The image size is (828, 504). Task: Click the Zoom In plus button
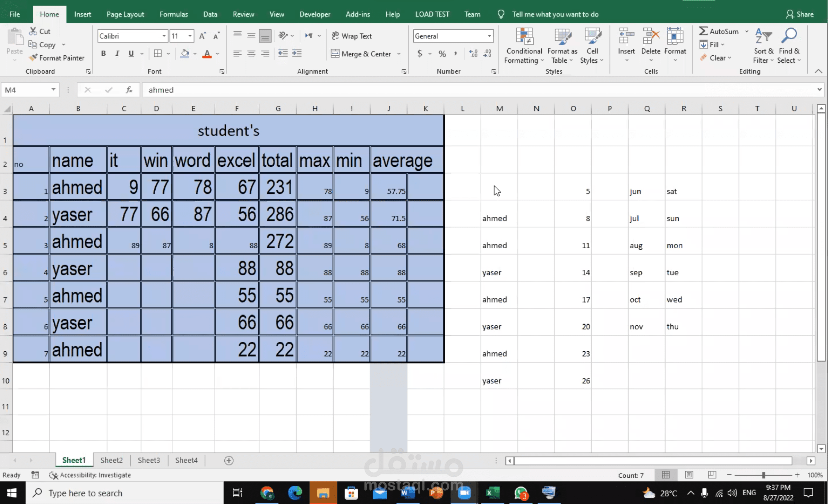[x=797, y=475]
